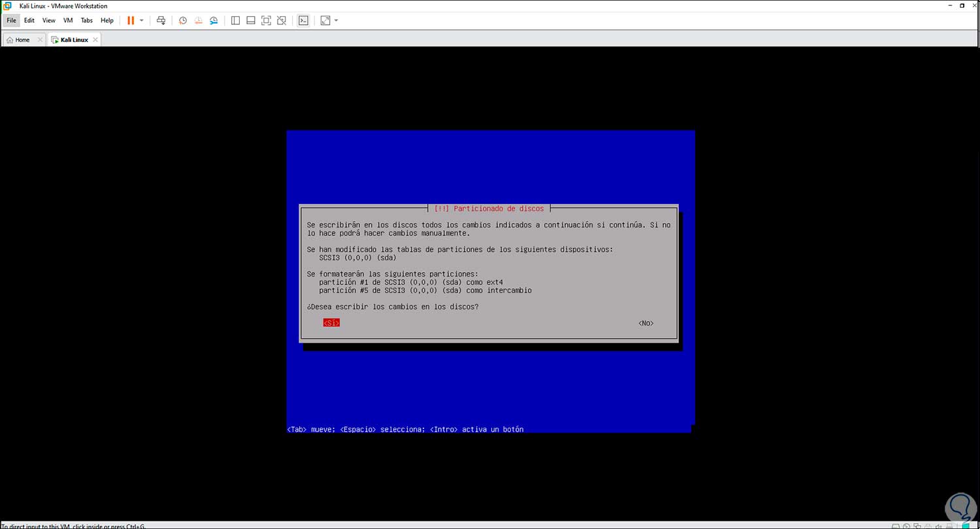
Task: Click the 'To direct input to this VM' status text
Action: [73, 526]
